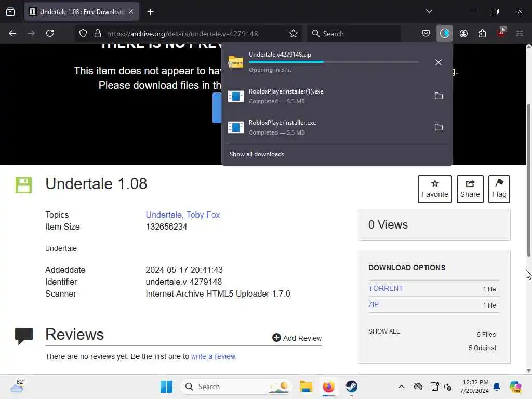
Task: Click the Firefox taskbar icon
Action: (329, 387)
